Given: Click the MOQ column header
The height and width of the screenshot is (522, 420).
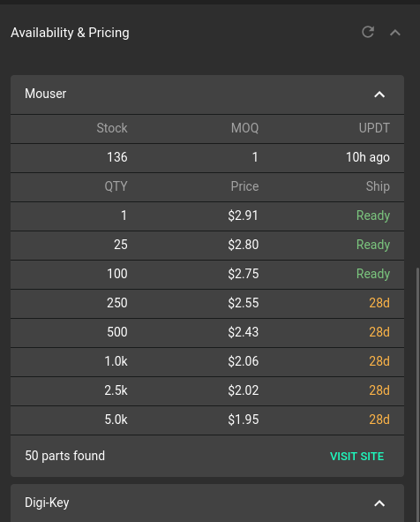Looking at the screenshot, I should [x=244, y=128].
